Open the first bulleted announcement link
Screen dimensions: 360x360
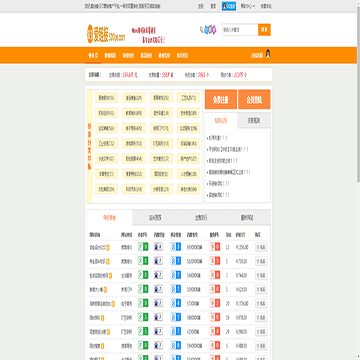pos(217,138)
